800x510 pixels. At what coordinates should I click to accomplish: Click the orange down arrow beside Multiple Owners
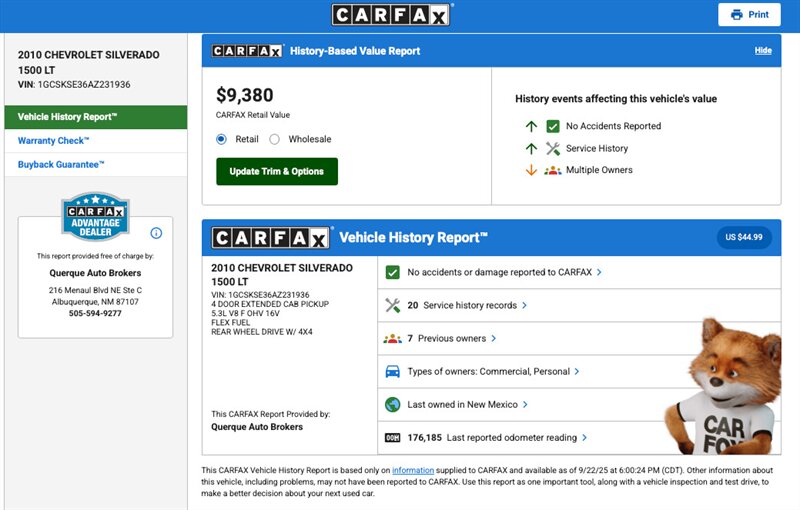coord(531,170)
